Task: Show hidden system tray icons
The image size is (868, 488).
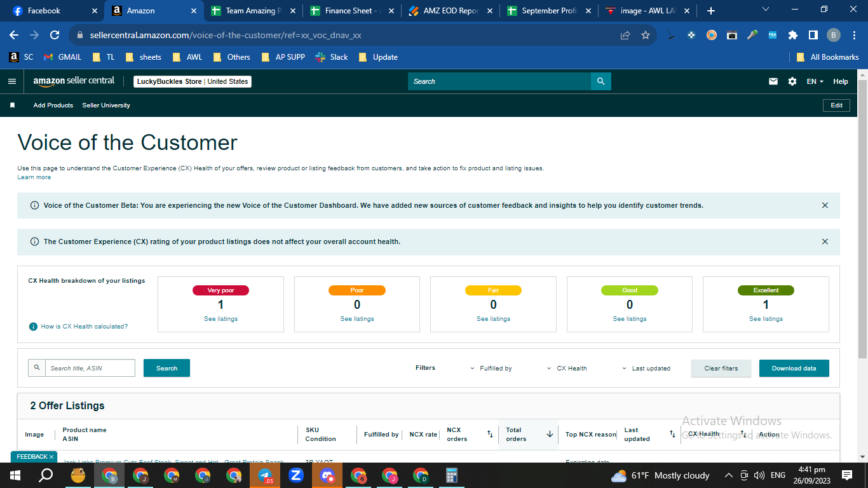Action: coord(728,475)
